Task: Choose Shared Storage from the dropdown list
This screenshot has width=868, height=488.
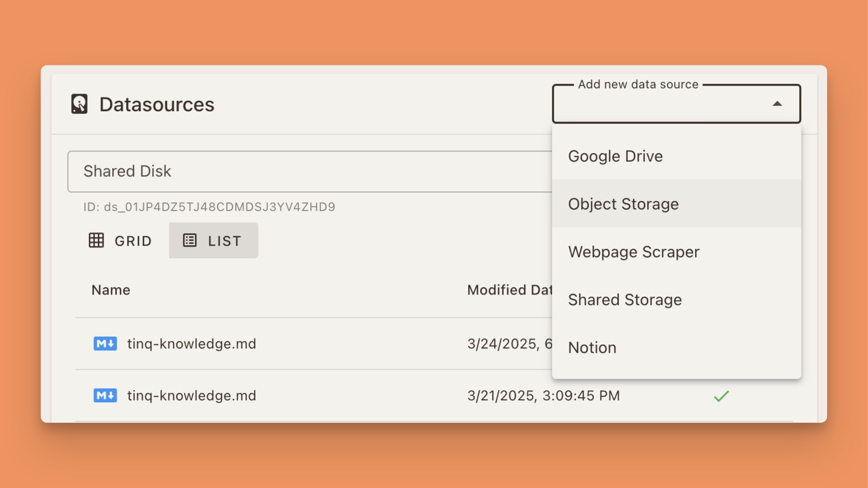Action: [625, 300]
